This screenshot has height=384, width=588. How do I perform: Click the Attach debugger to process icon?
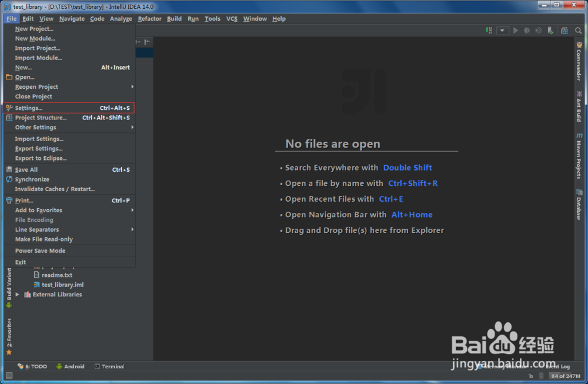[550, 31]
